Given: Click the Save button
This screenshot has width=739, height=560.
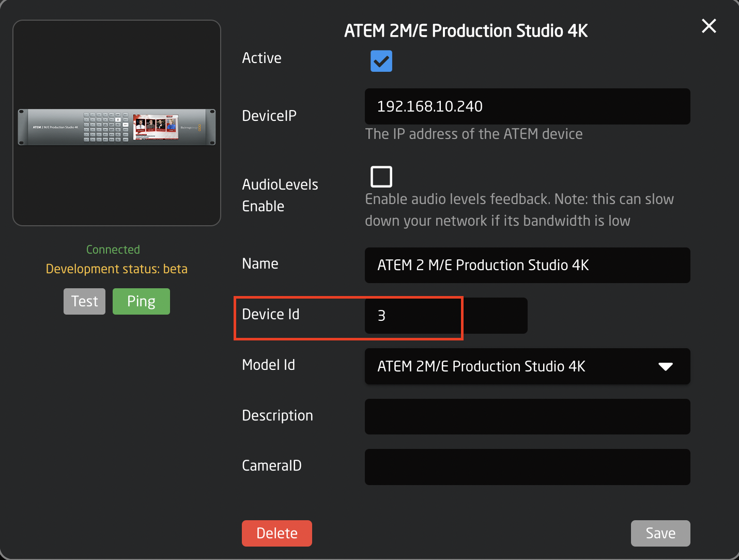Looking at the screenshot, I should (x=660, y=533).
